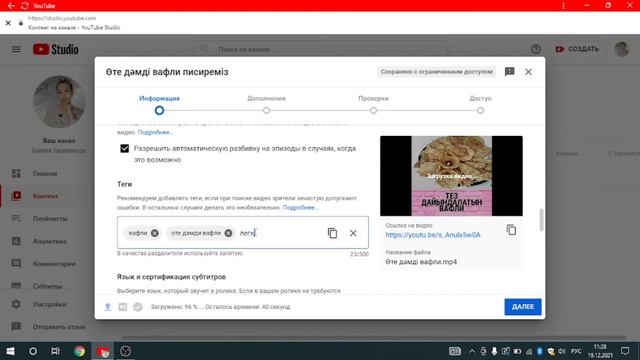Close the upload dialog

coord(528,72)
